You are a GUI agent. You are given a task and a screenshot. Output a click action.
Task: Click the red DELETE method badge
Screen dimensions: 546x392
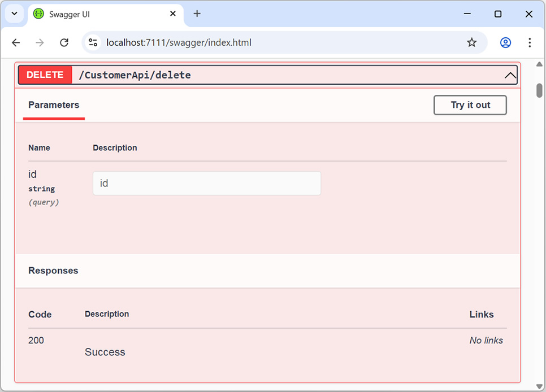pyautogui.click(x=45, y=75)
